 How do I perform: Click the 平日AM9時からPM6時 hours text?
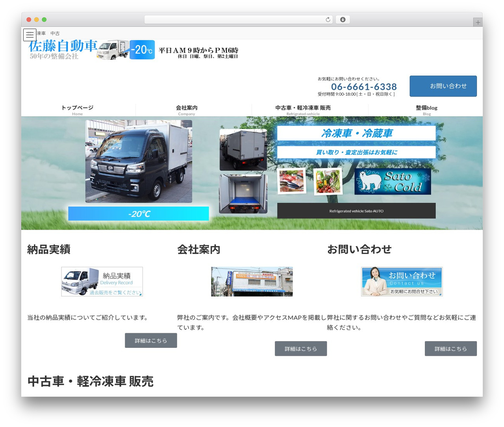(x=198, y=50)
